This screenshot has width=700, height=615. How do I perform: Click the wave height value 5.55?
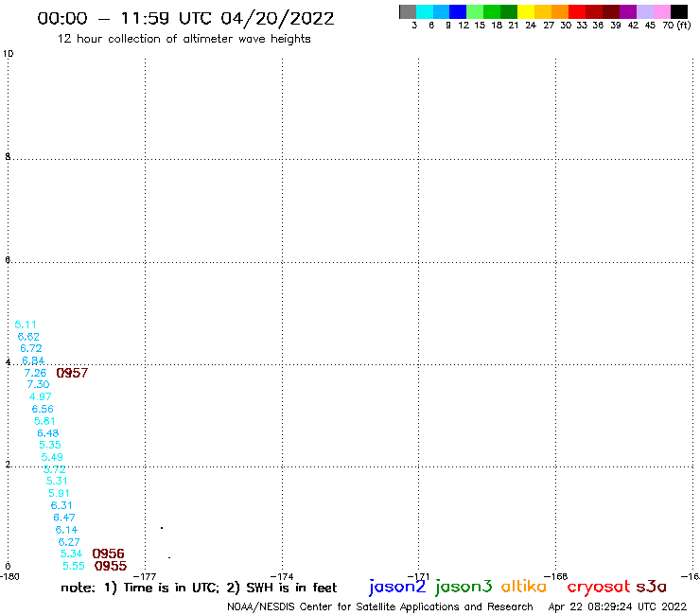[x=74, y=567]
